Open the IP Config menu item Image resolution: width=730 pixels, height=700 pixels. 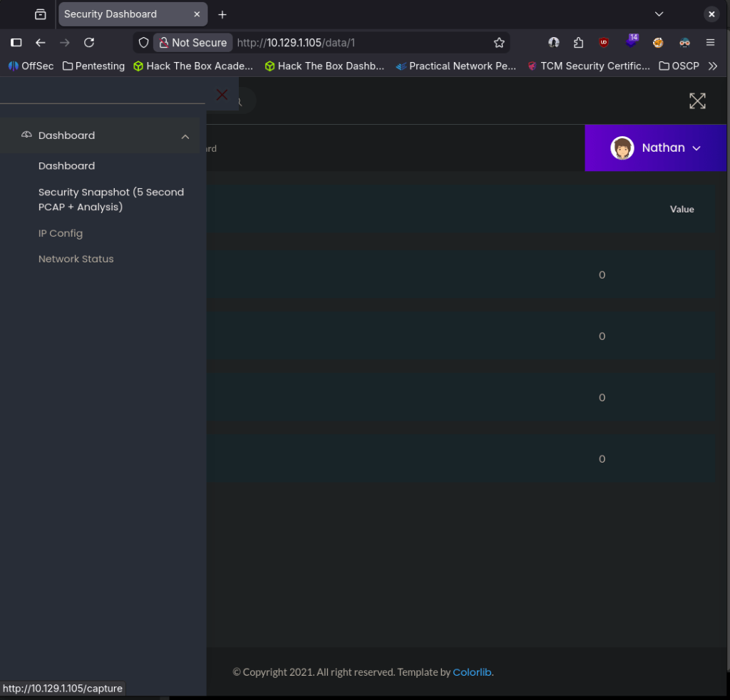pyautogui.click(x=61, y=233)
